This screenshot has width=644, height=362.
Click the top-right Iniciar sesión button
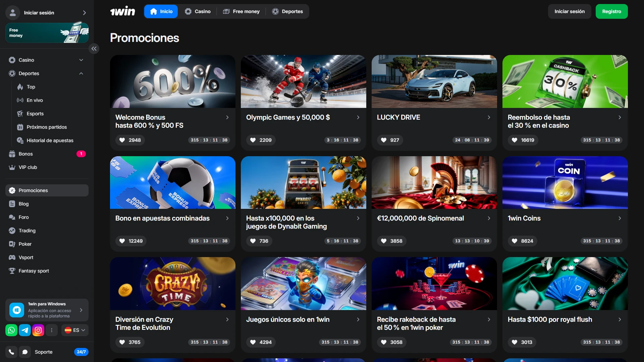click(x=569, y=11)
